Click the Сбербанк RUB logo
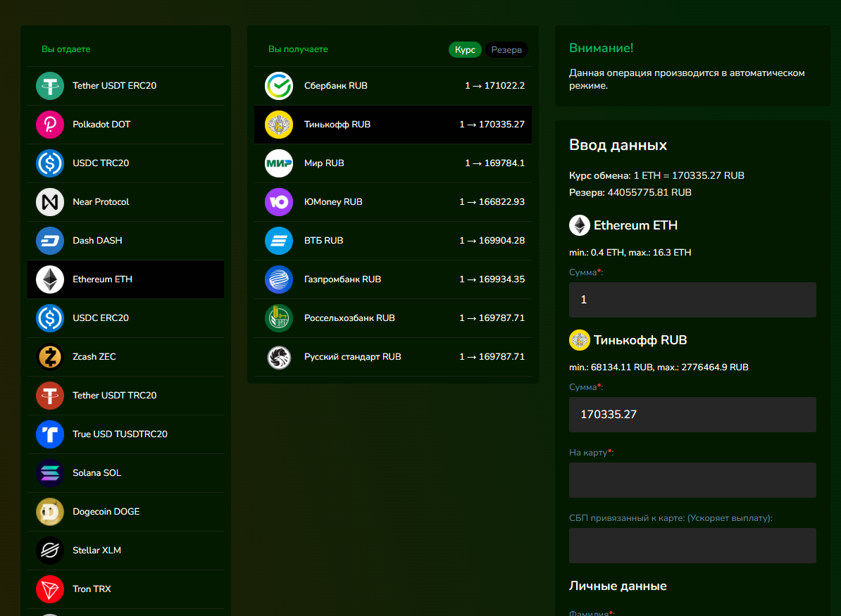This screenshot has width=841, height=616. 279,86
